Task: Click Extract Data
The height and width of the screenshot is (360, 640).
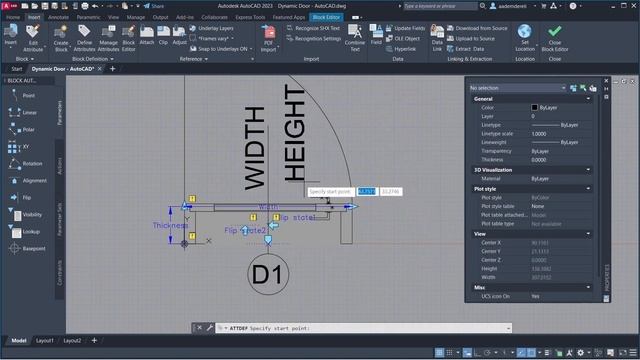Action: (x=465, y=49)
